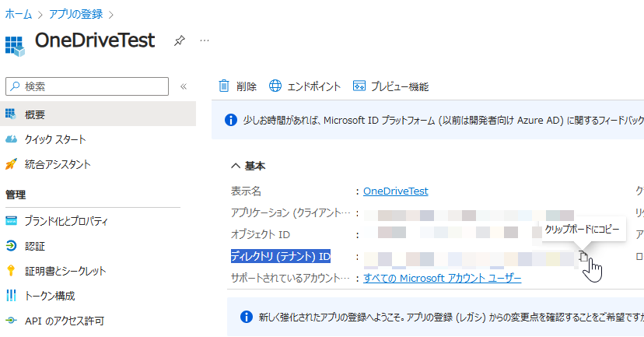The height and width of the screenshot is (337, 644).
Task: Collapse the sidebar with the double chevron
Action: [184, 86]
